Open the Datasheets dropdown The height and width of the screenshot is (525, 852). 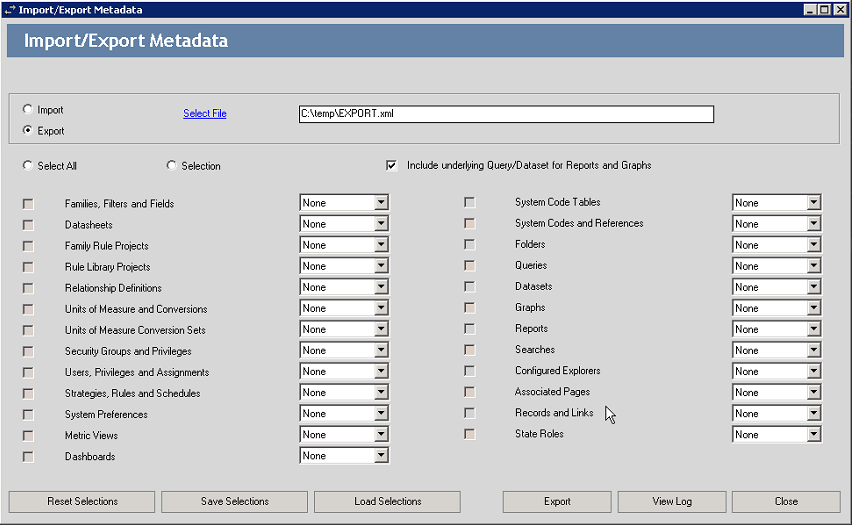pyautogui.click(x=344, y=224)
